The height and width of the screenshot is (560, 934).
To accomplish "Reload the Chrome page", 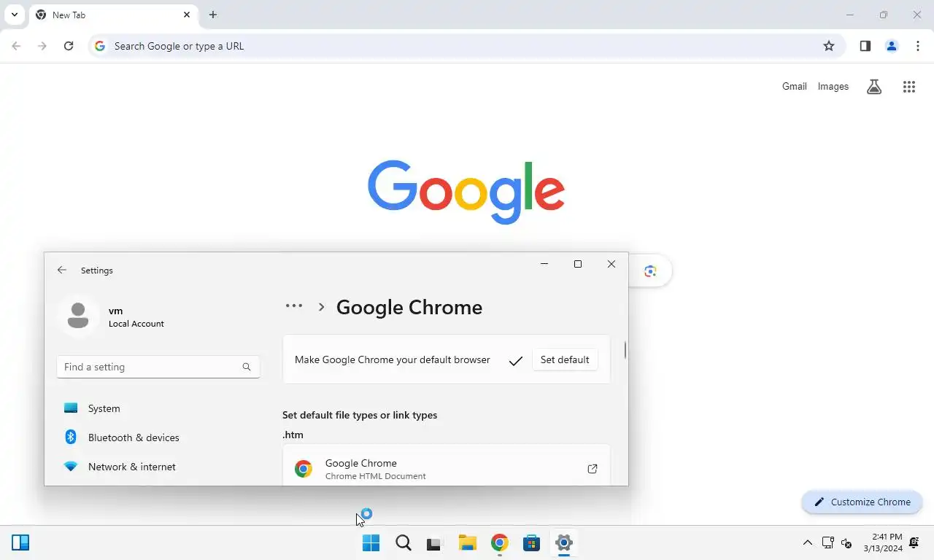I will click(x=69, y=46).
